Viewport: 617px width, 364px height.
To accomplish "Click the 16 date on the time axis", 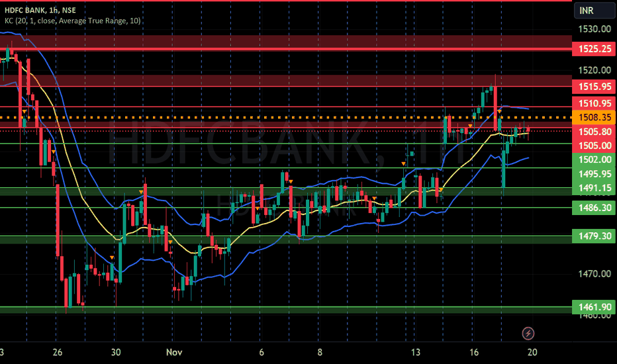I will tap(474, 352).
